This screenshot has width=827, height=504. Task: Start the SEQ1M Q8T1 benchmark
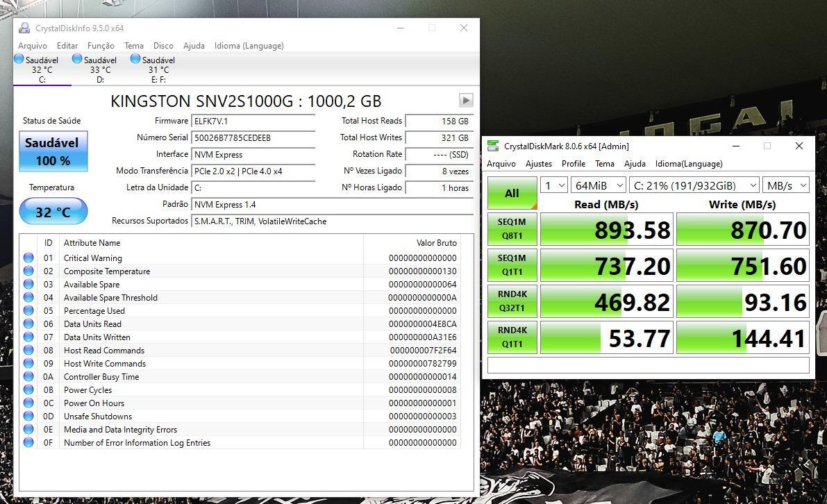click(x=512, y=229)
